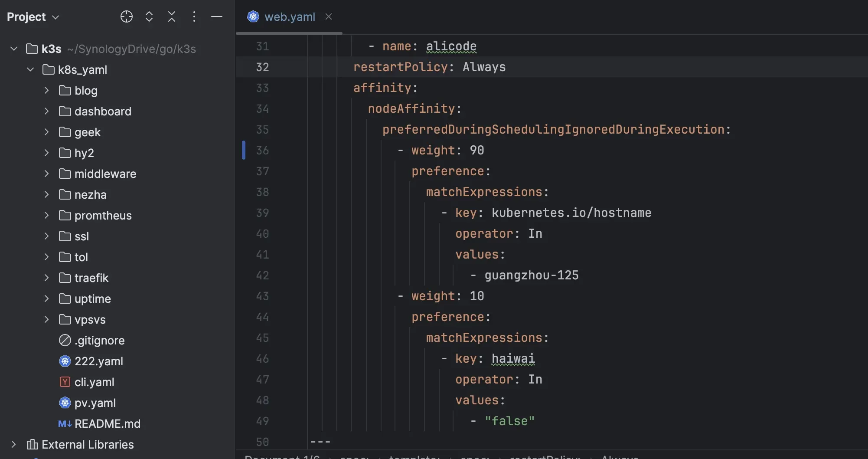Click the Expand All icon in Project toolbar
Screen dimensions: 868x459
coord(149,16)
